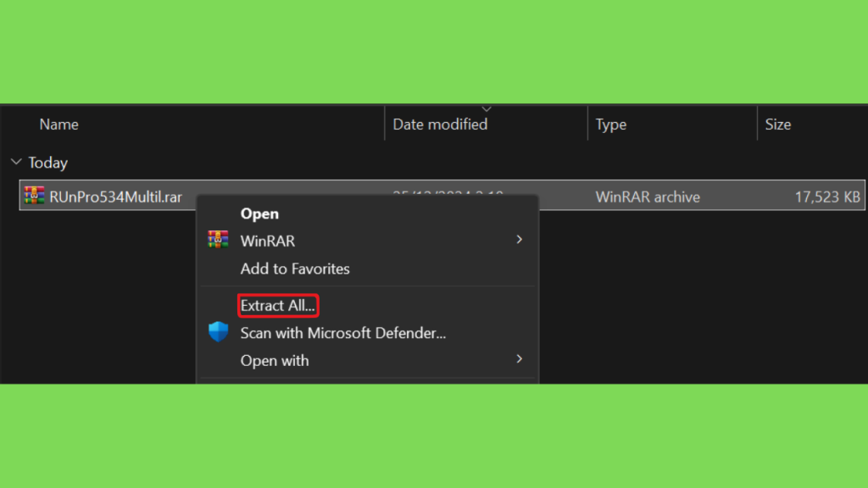
Task: Click the WinRAR archive icon beside RUnPro534Multil.rar
Action: tap(34, 196)
